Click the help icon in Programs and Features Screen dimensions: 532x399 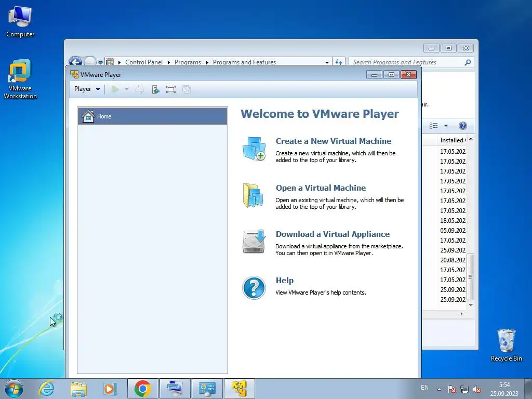coord(462,126)
